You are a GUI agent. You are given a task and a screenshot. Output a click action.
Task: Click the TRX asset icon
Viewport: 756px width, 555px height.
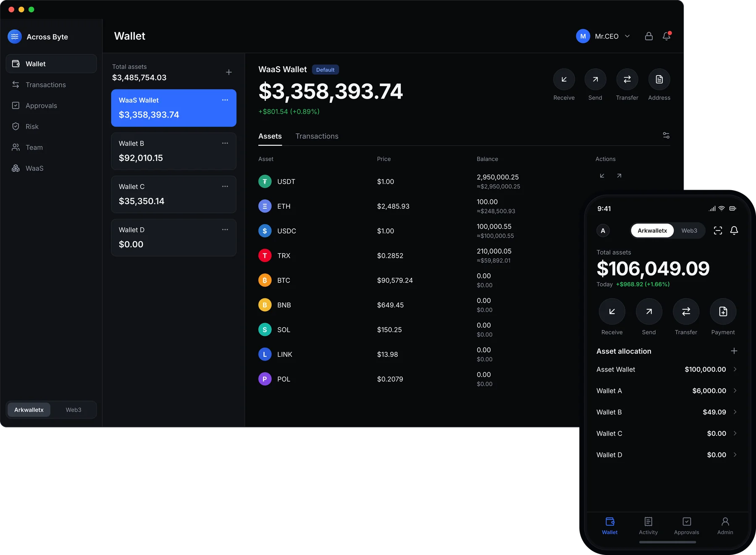point(265,255)
